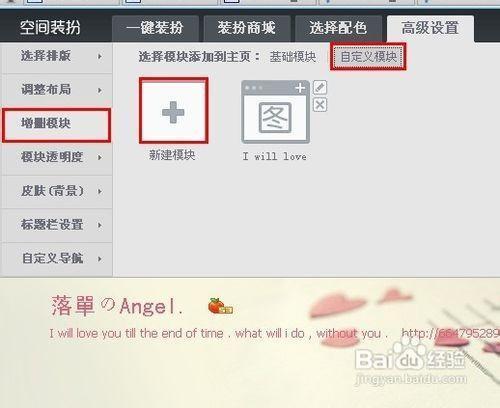Expand the 调整布局 arrow

[100, 90]
